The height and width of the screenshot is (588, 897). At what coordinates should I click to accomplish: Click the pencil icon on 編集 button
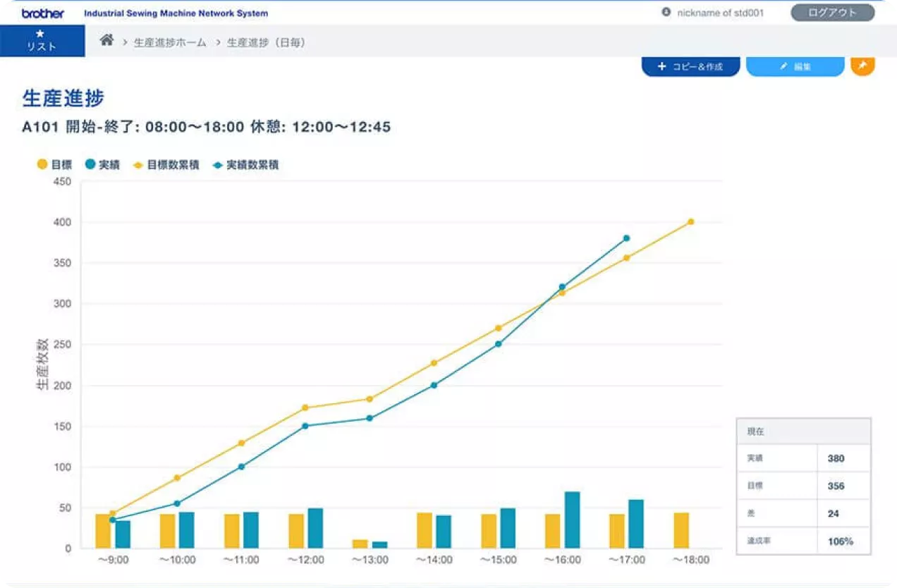(x=783, y=67)
